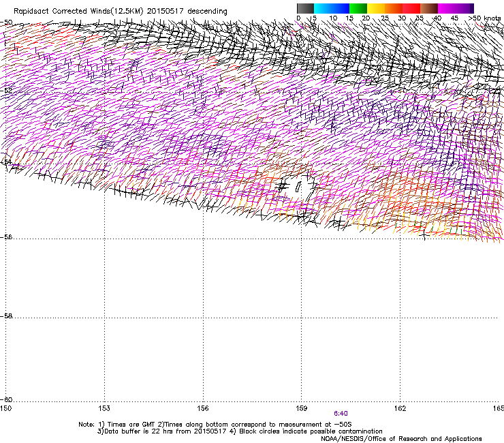Click the longitude label '153'
This screenshot has height=443, width=504.
tap(104, 408)
